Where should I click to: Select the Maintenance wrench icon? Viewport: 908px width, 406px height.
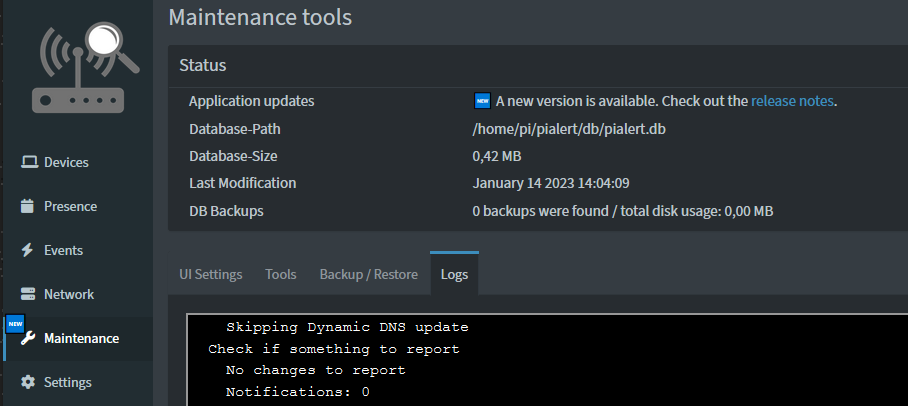coord(28,338)
